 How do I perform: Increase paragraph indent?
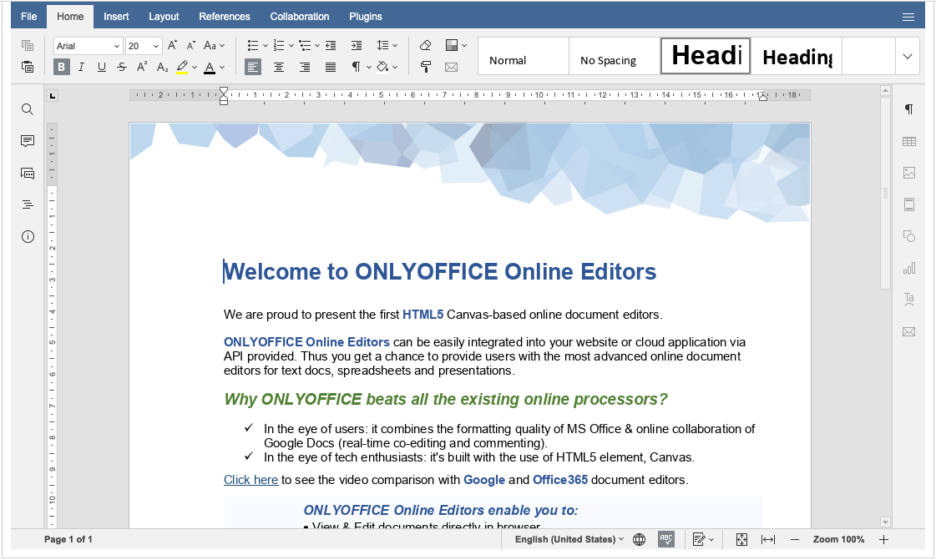[357, 45]
